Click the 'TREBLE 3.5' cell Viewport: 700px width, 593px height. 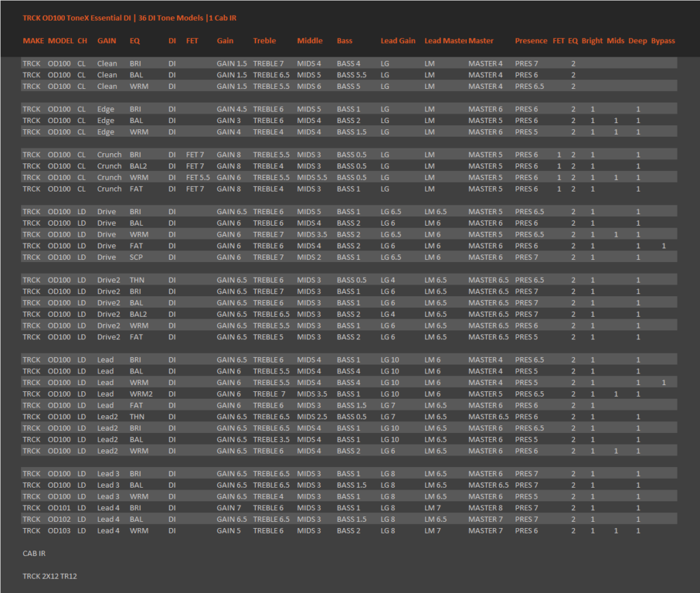point(271,439)
